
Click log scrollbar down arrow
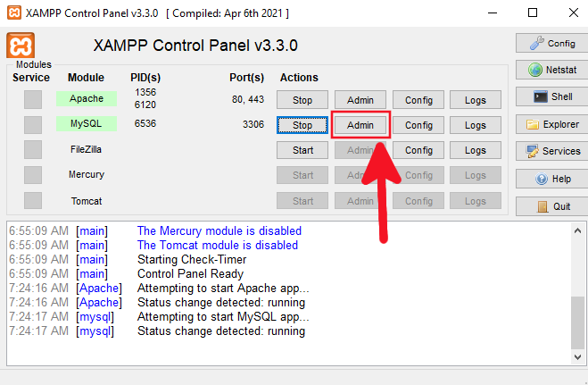577,356
